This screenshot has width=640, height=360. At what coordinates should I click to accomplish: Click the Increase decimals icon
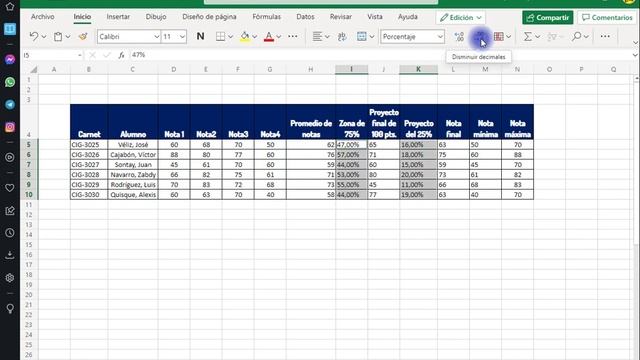coord(459,36)
